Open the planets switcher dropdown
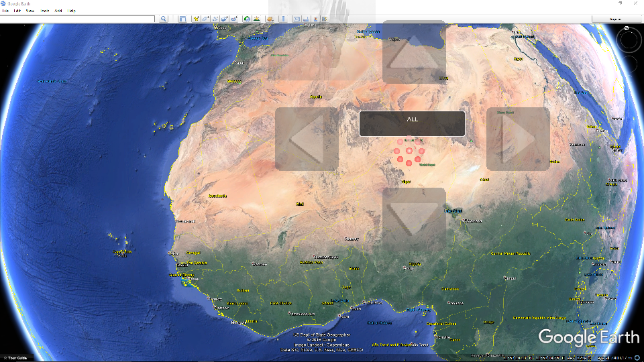 click(x=270, y=19)
